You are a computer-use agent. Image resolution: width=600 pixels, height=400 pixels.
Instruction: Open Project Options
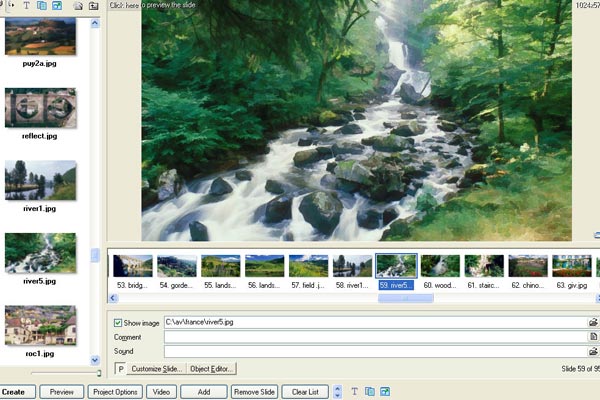(x=115, y=391)
